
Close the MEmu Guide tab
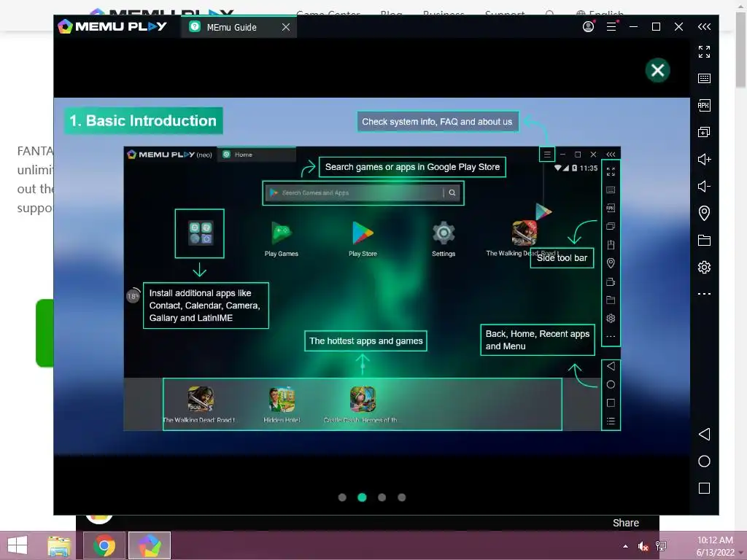286,27
